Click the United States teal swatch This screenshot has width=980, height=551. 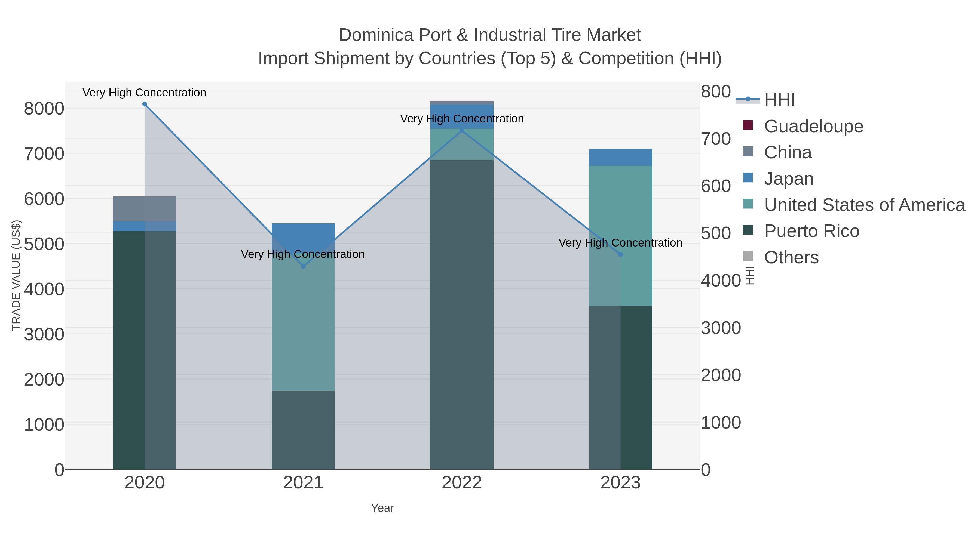click(748, 204)
